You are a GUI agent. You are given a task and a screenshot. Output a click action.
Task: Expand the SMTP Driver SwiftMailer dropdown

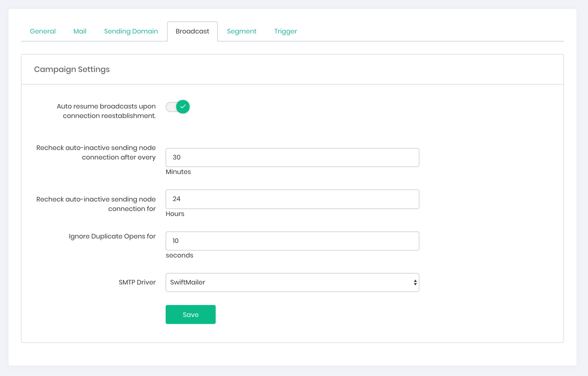coord(292,282)
